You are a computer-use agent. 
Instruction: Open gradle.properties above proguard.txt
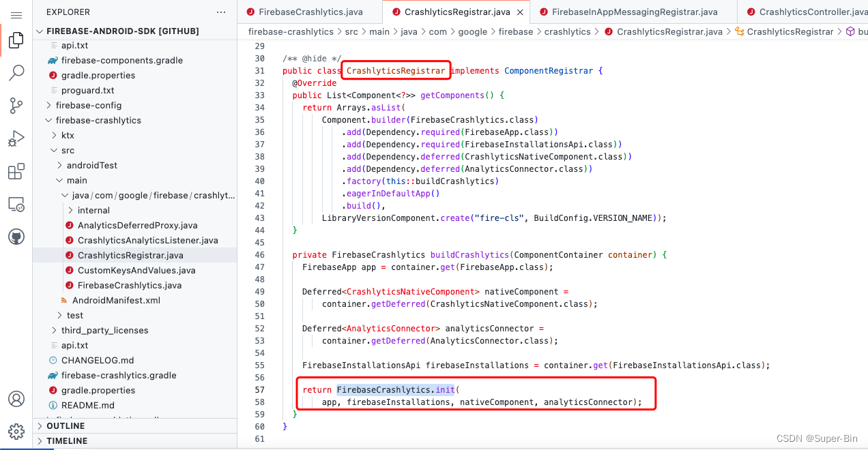(135, 75)
